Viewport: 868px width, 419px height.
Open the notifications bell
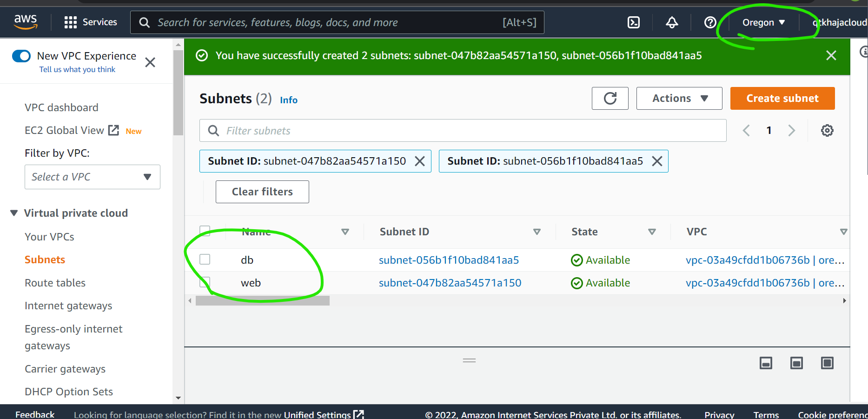(x=672, y=22)
